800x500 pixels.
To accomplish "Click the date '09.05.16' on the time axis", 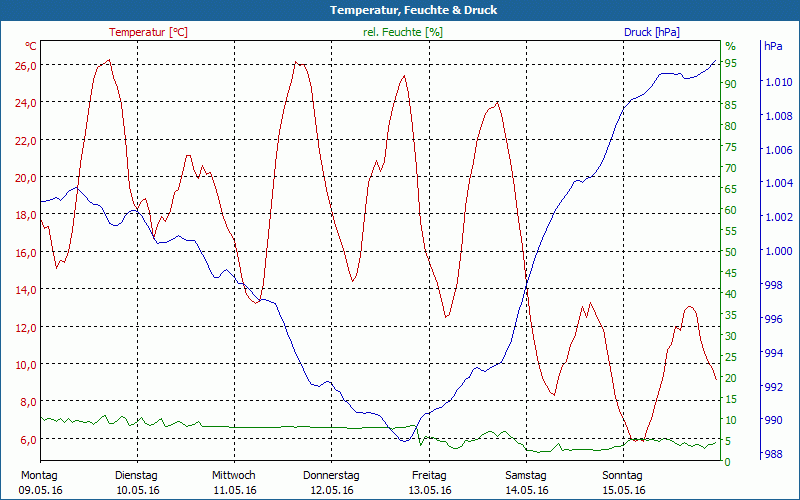I will coord(41,490).
